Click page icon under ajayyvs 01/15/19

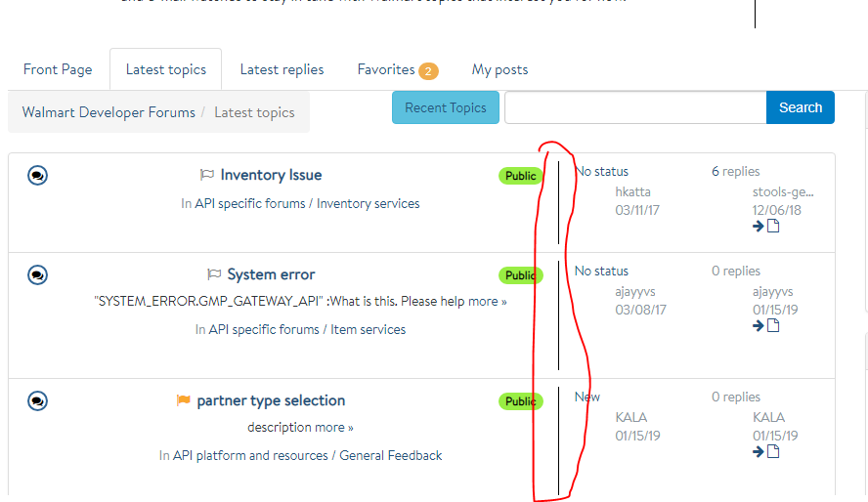[x=773, y=325]
